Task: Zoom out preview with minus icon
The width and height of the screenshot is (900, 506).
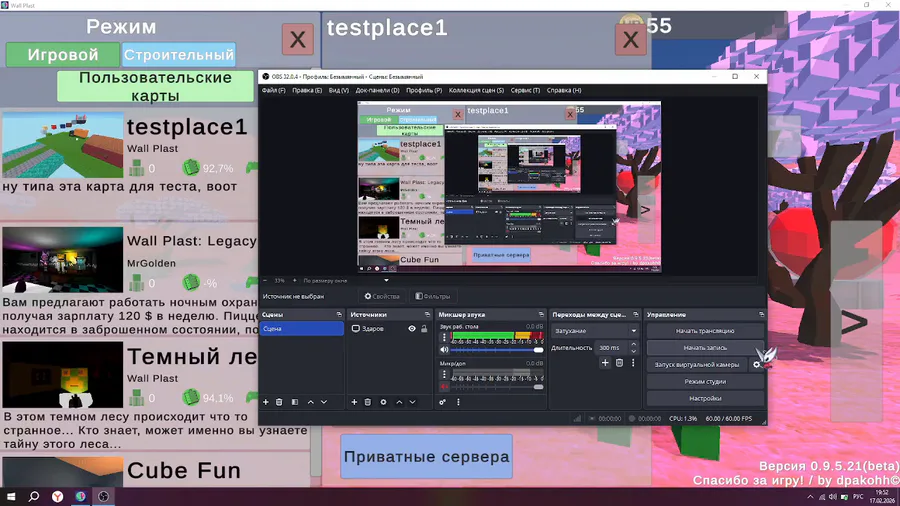Action: 265,281
